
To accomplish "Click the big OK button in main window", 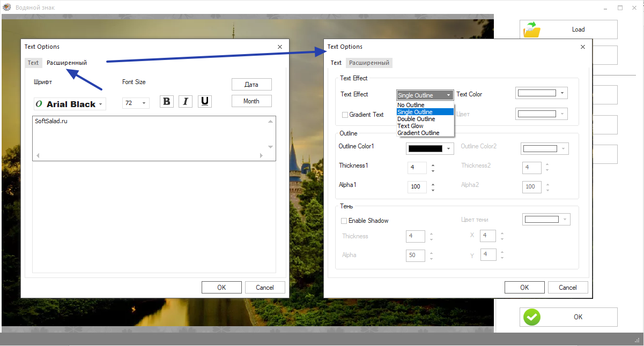I will pos(568,317).
